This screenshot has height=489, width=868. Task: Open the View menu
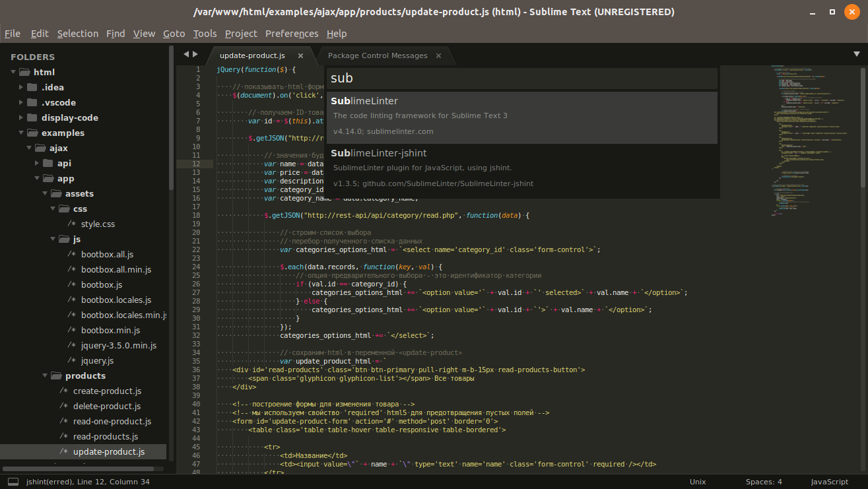click(x=144, y=34)
